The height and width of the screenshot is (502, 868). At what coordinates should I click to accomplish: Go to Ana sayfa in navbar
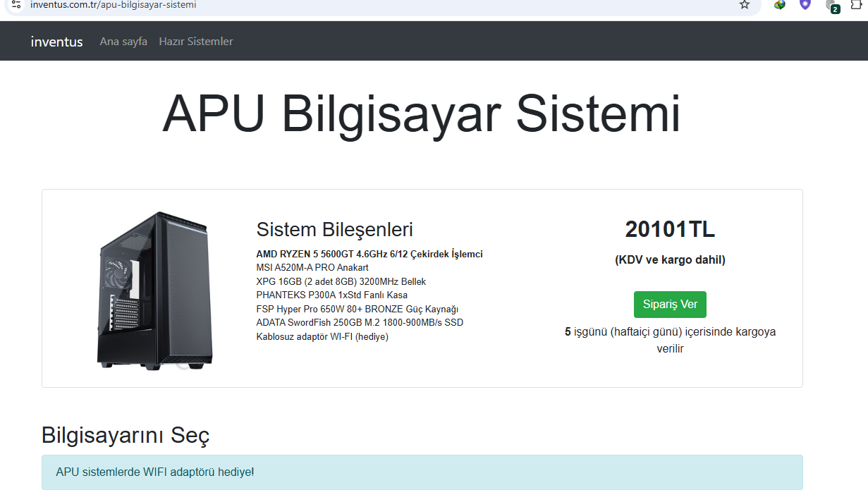click(123, 42)
